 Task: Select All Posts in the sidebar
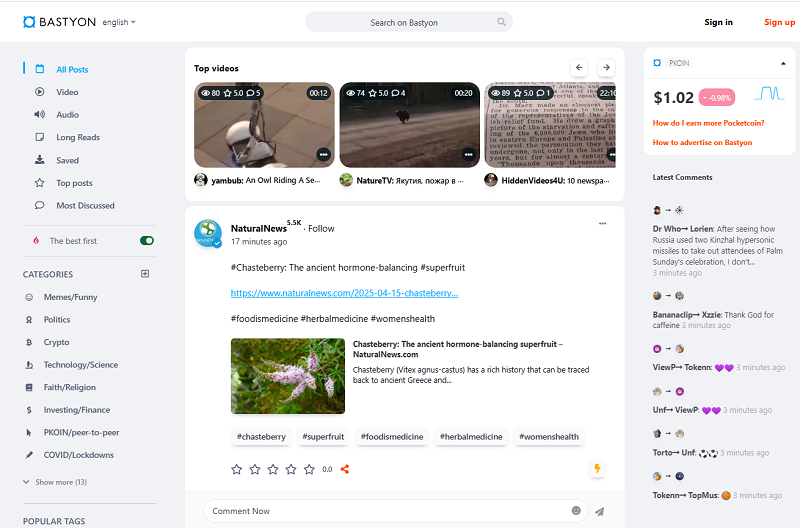72,69
